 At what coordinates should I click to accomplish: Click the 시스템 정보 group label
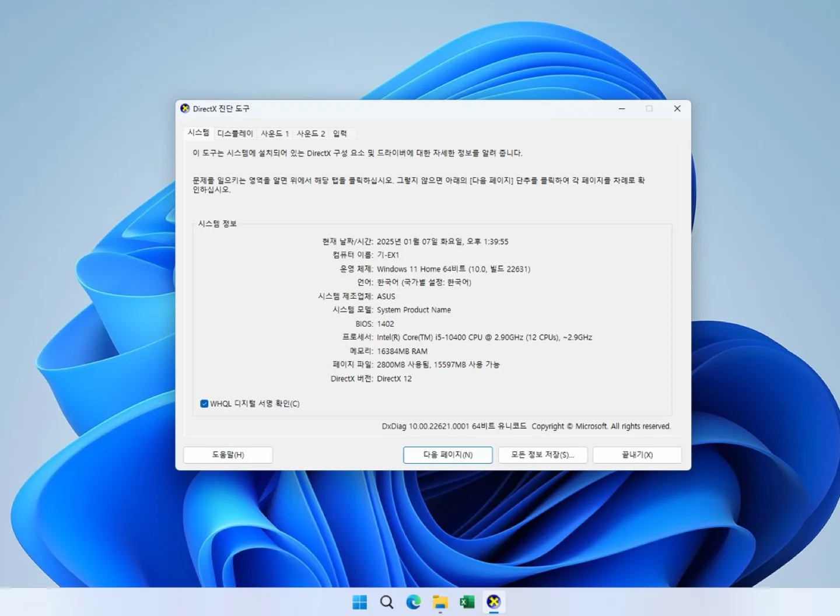click(218, 223)
